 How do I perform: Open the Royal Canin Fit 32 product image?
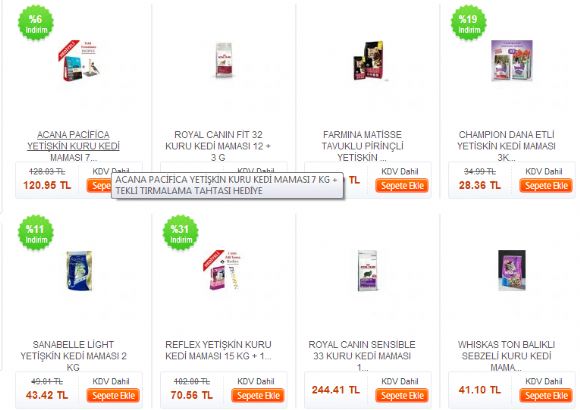click(224, 60)
